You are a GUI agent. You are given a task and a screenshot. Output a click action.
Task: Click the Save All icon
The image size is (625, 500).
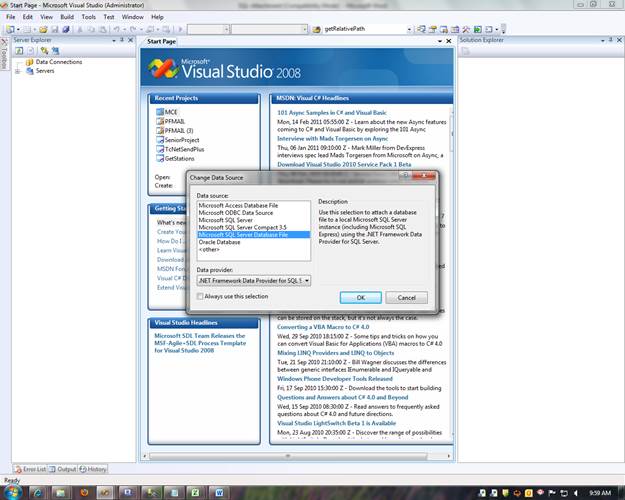click(66, 29)
